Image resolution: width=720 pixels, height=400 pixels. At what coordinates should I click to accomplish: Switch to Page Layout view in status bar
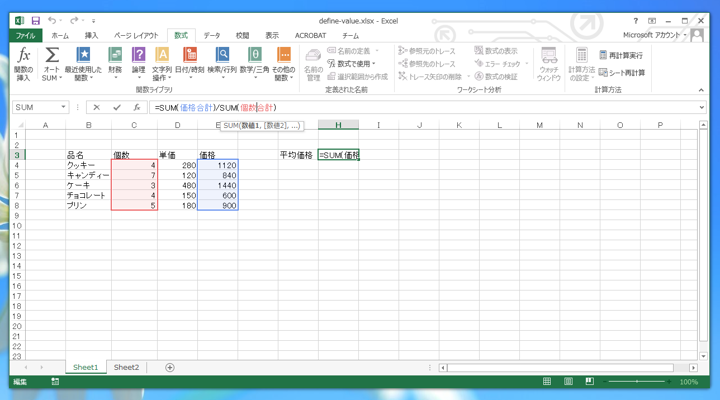(568, 382)
